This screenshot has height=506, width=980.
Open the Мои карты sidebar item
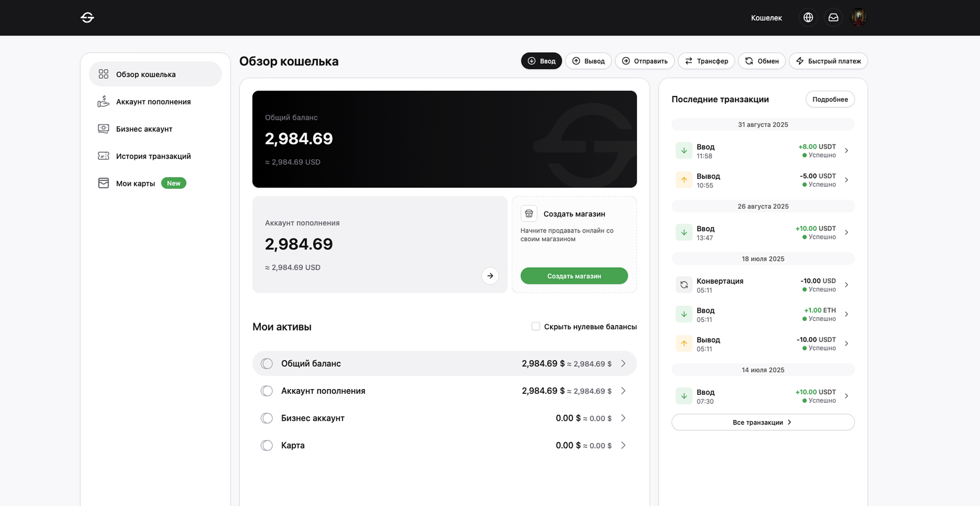(136, 184)
